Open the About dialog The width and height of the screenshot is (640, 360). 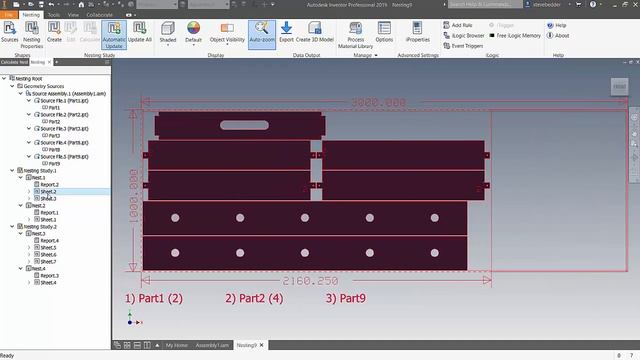tap(558, 36)
